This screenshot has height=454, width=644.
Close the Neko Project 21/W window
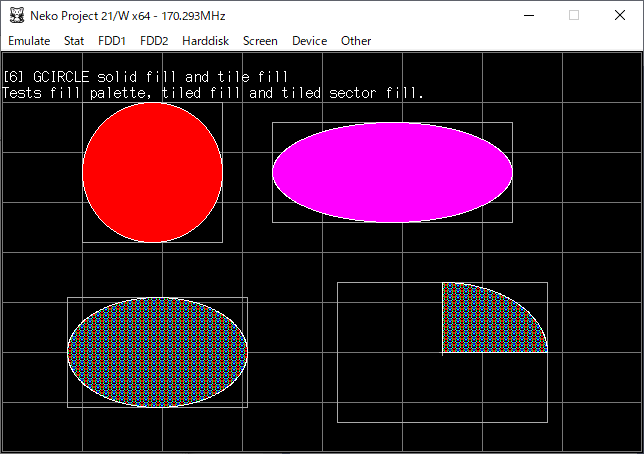tap(620, 16)
